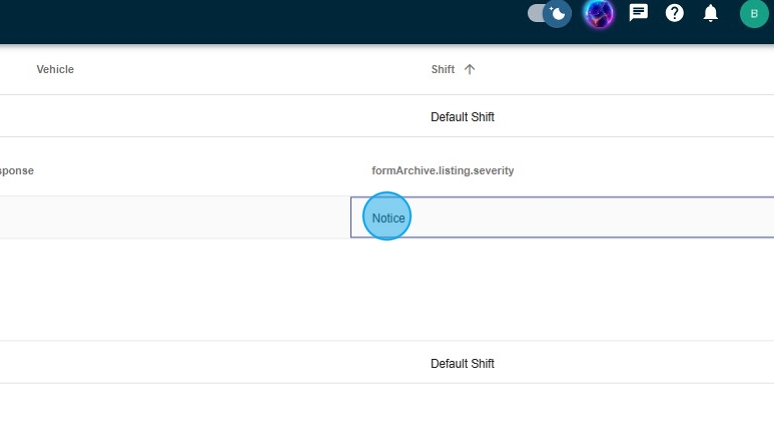This screenshot has width=774, height=434.
Task: Open the chat messages icon
Action: (638, 13)
